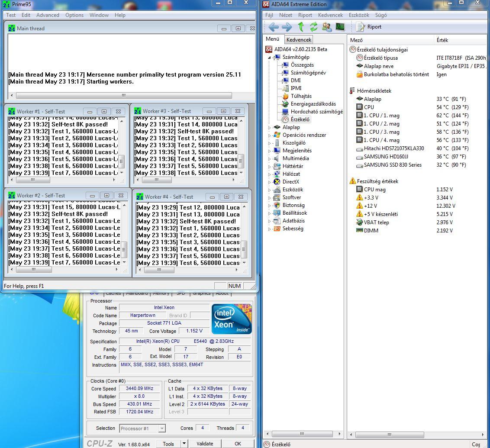This screenshot has width=490, height=448.
Task: Click the Sebesség tree item
Action: click(x=293, y=229)
